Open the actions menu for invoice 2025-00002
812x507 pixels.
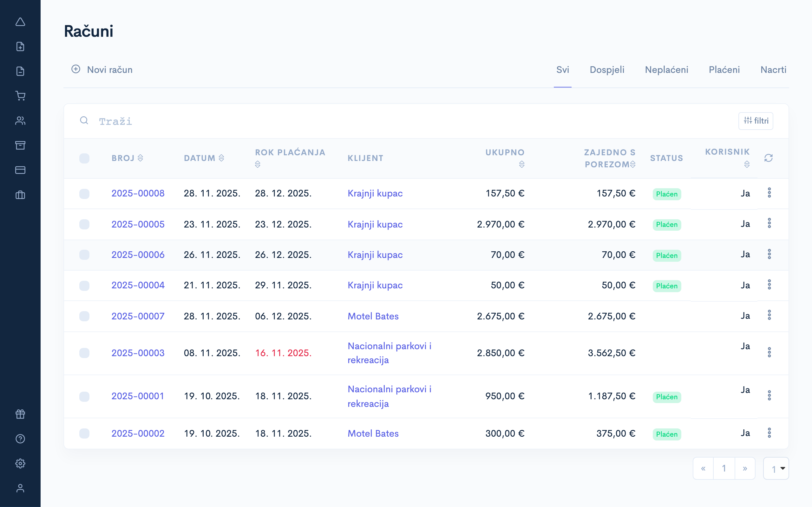tap(770, 433)
